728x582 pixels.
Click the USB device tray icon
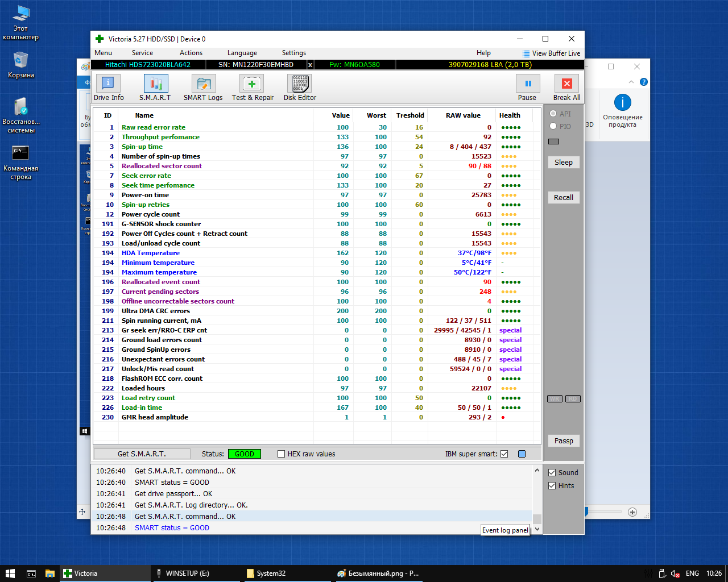(x=662, y=573)
